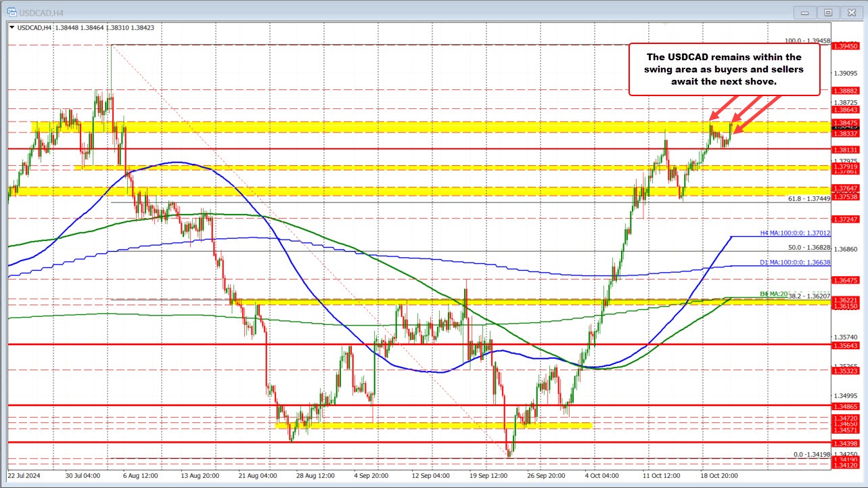Click the 1.37247 red price tag
The width and height of the screenshot is (868, 488).
click(846, 219)
